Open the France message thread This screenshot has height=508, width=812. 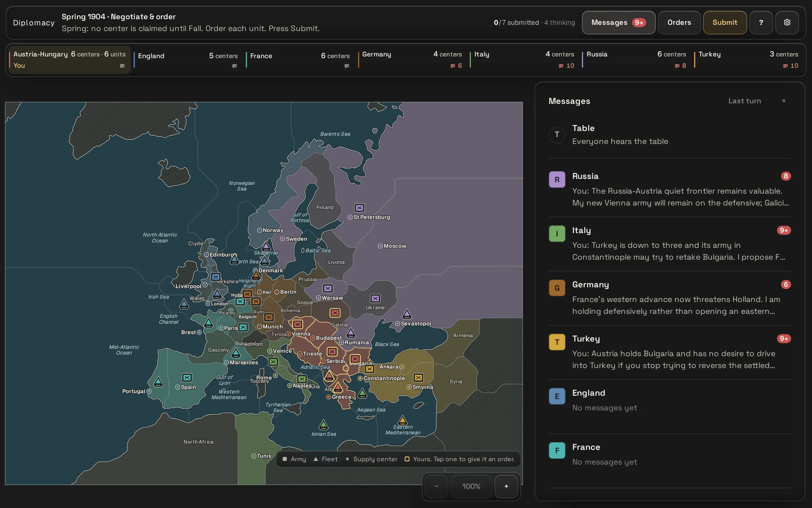click(670, 460)
